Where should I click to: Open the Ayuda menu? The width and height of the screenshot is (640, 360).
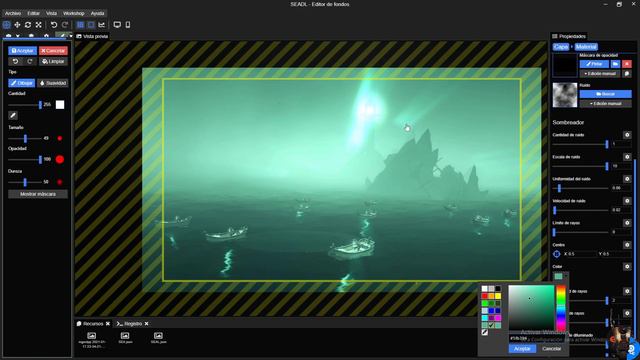tap(97, 13)
